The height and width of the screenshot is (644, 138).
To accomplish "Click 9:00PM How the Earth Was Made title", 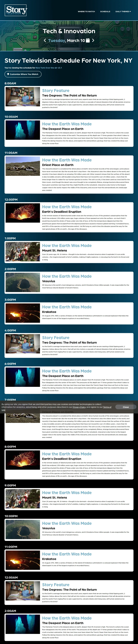I will pyautogui.click(x=67, y=493).
